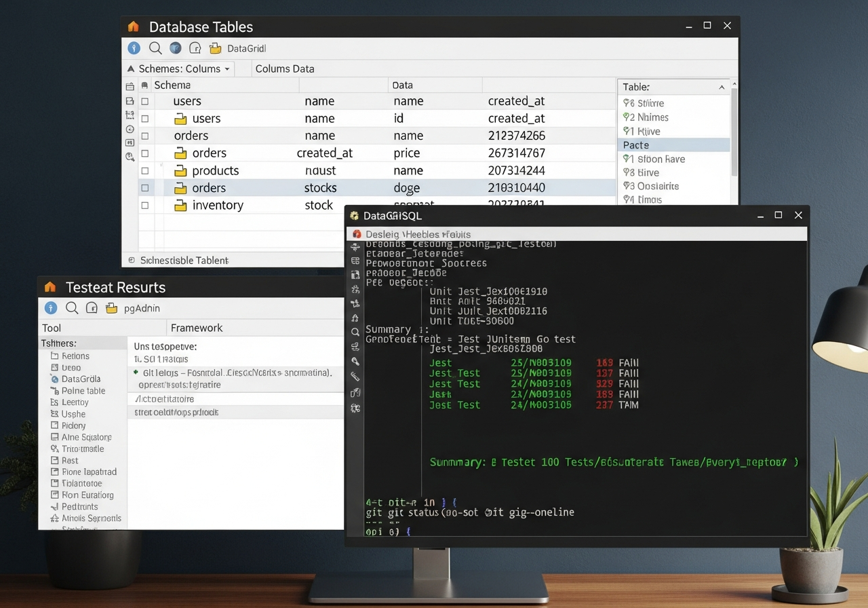This screenshot has width=868, height=608.
Task: Click the red icon on the Desleig Heebles tab
Action: [357, 234]
